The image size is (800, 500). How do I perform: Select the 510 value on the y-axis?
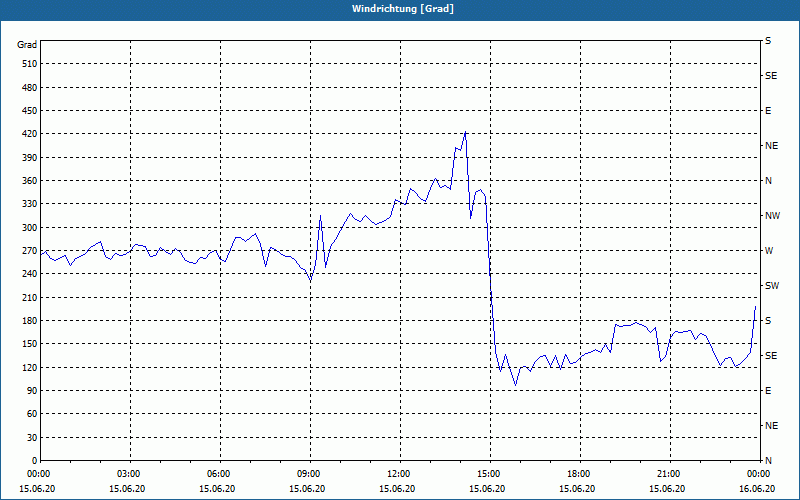pyautogui.click(x=30, y=64)
